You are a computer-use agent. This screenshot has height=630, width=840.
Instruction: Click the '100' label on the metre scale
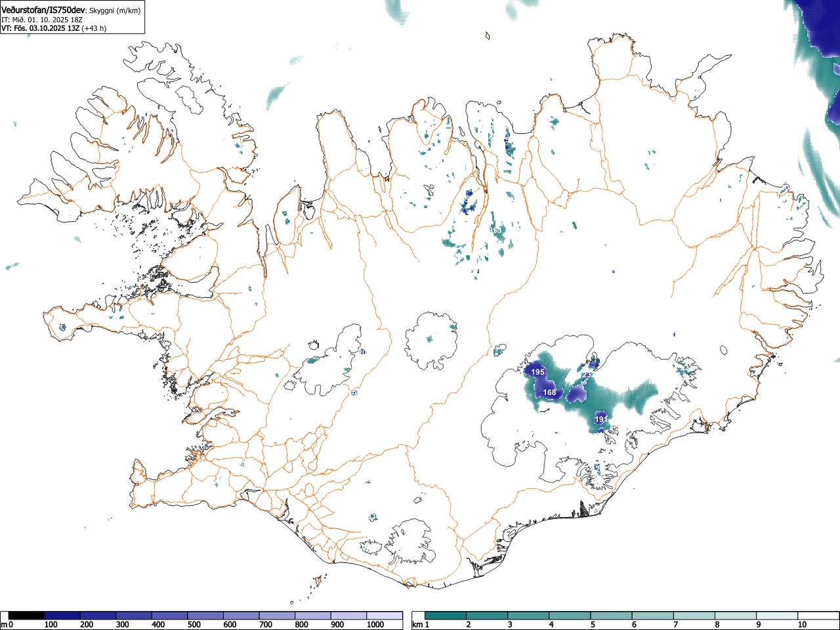(51, 625)
